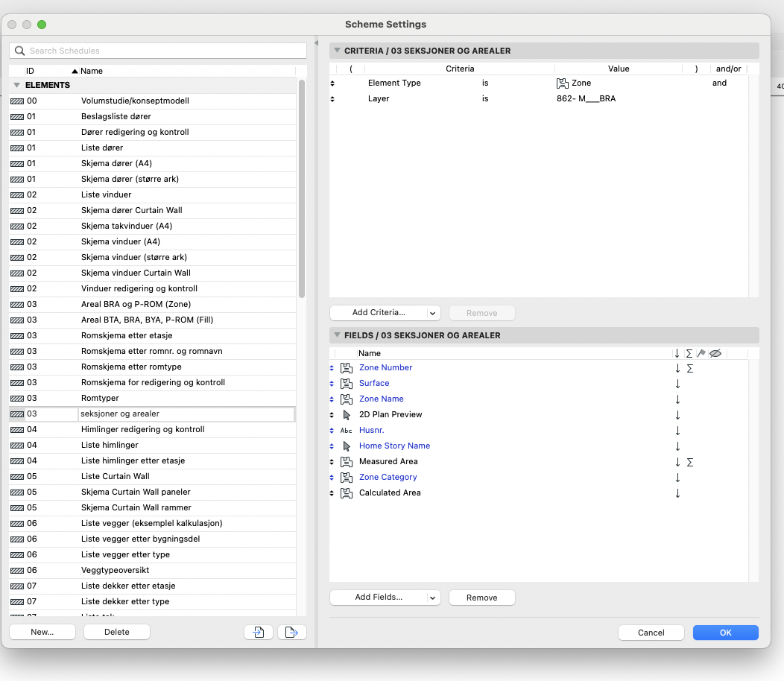Click the New... button

[x=42, y=632]
